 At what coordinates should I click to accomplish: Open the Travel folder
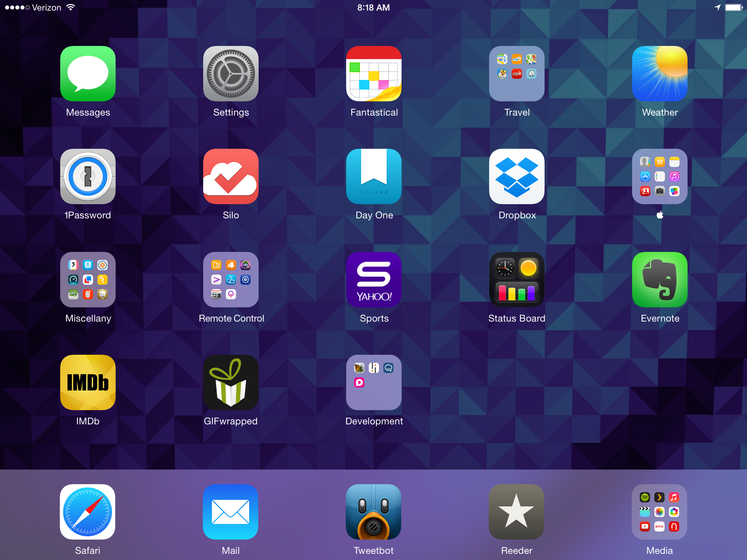pos(517,74)
